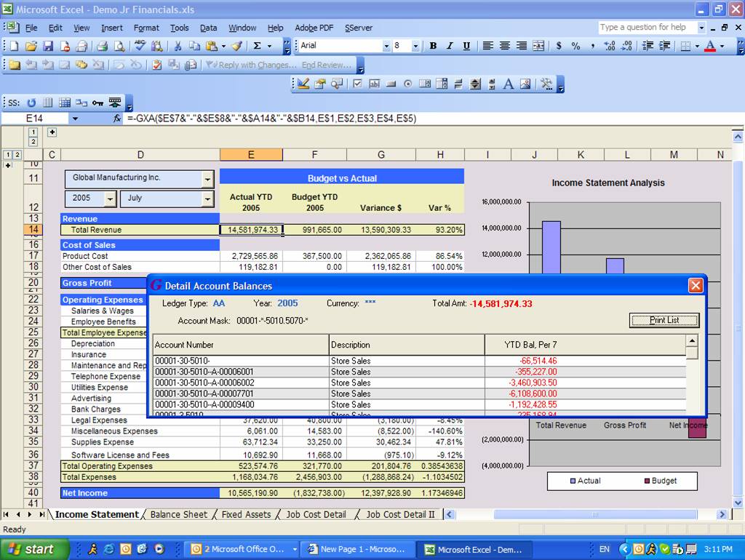Image resolution: width=745 pixels, height=560 pixels.
Task: Insert a text box control (abl icon)
Action: coord(375,84)
